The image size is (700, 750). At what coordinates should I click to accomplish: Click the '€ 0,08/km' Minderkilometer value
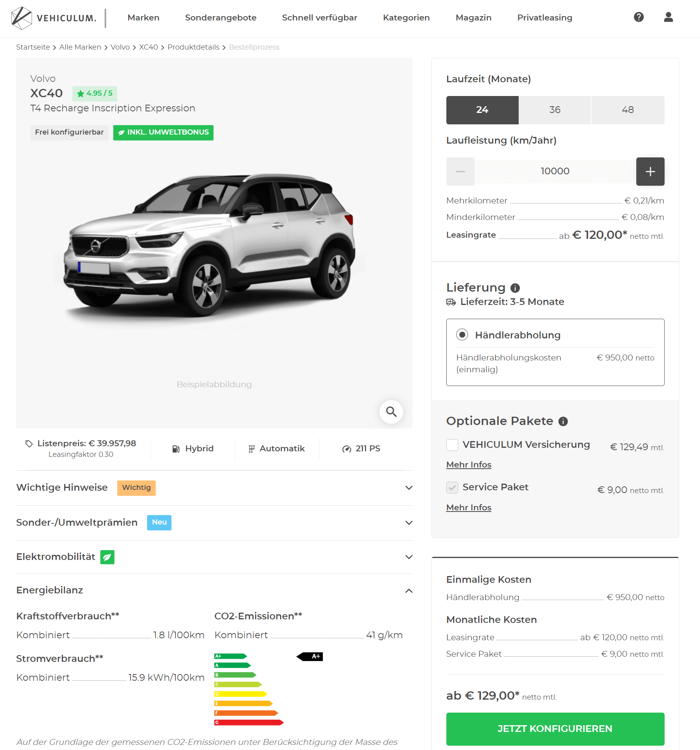643,217
